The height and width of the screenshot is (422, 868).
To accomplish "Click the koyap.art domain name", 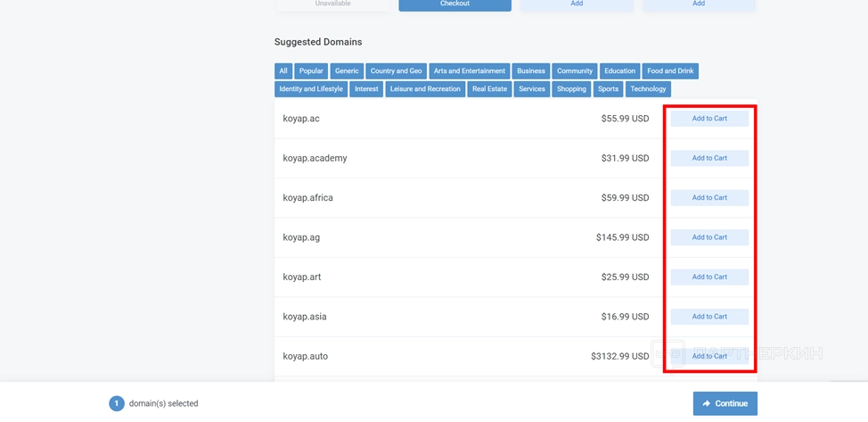I will point(302,277).
